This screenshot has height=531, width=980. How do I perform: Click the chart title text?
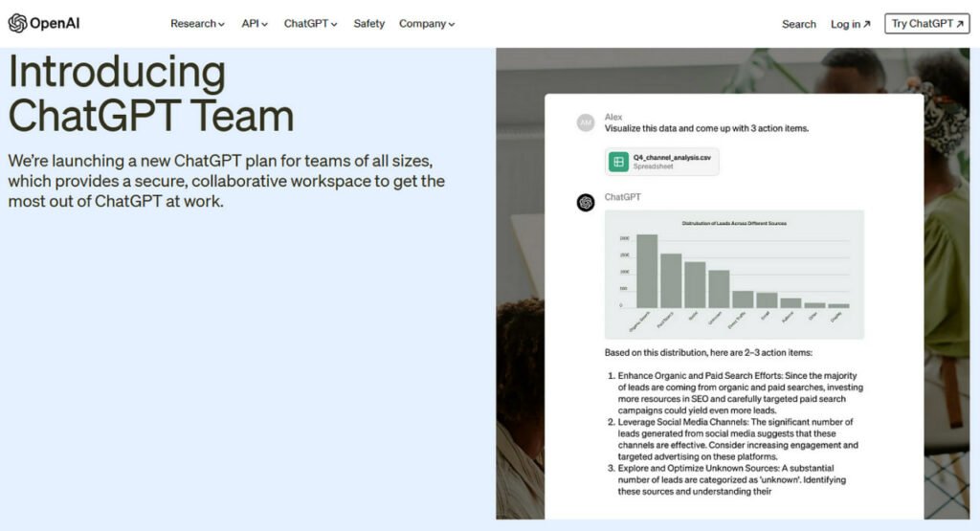734,223
